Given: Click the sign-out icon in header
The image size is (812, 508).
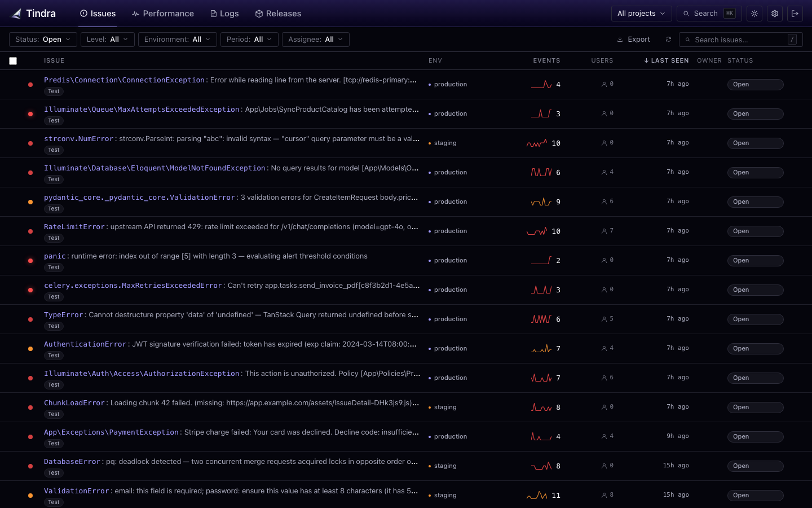Looking at the screenshot, I should point(795,14).
